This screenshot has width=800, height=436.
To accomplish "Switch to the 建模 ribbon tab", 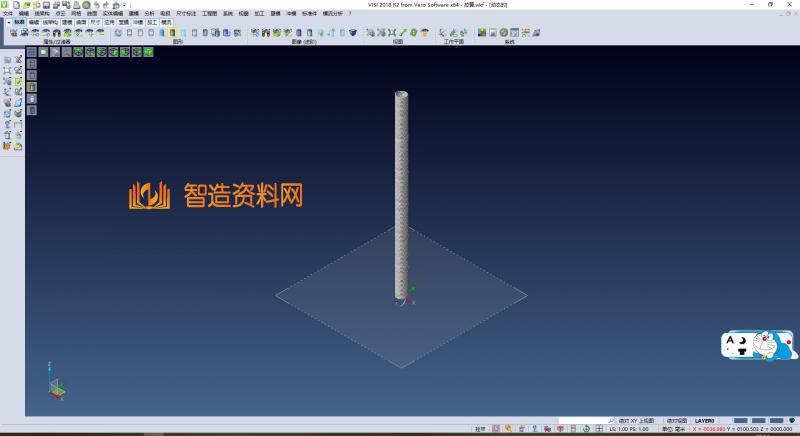I will (67, 22).
